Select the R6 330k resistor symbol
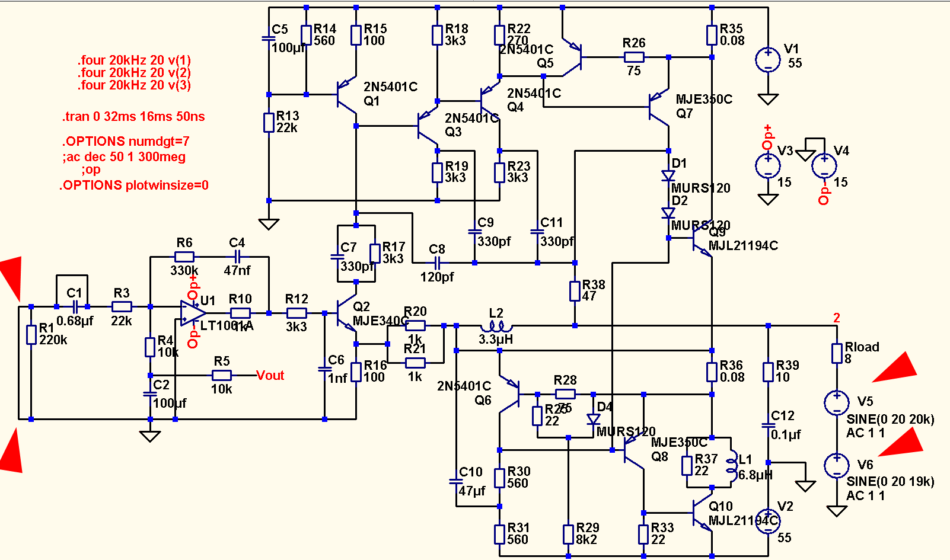 click(184, 257)
